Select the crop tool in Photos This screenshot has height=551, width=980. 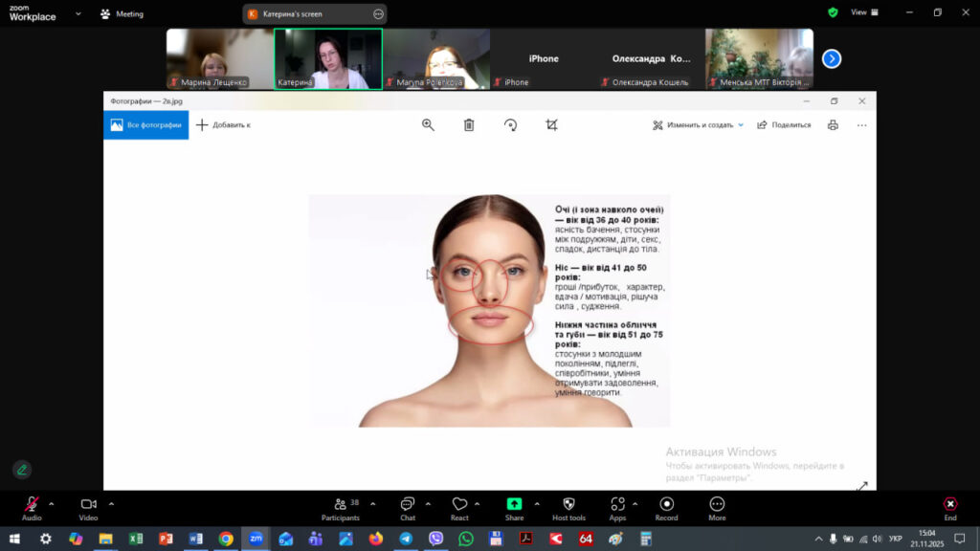pyautogui.click(x=551, y=124)
